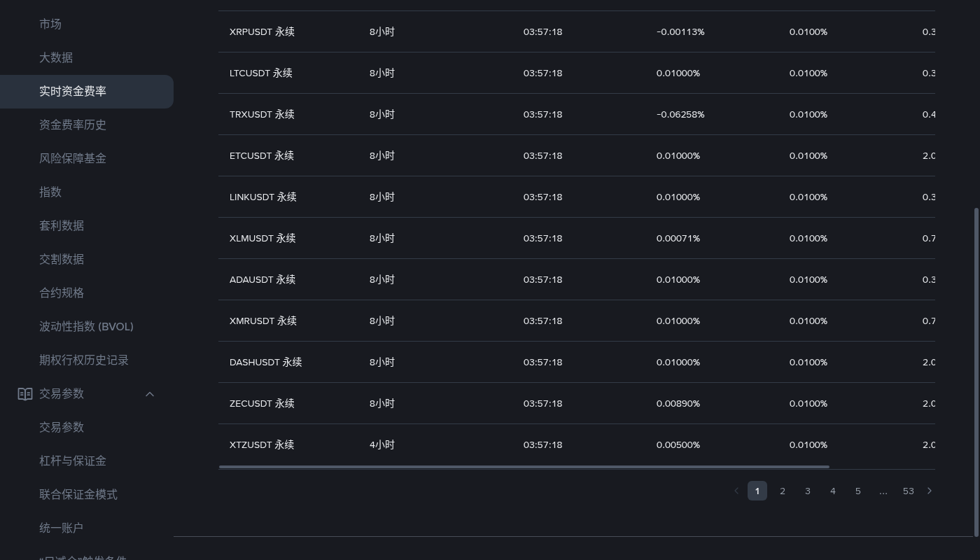The height and width of the screenshot is (560, 980).
Task: Click ADAUSDT 永续 contract name
Action: [x=262, y=279]
